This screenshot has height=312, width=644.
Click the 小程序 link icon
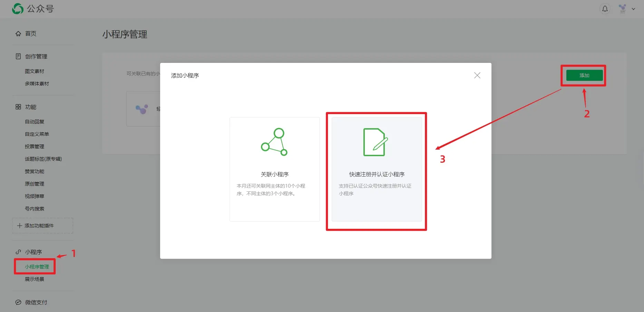tap(18, 252)
